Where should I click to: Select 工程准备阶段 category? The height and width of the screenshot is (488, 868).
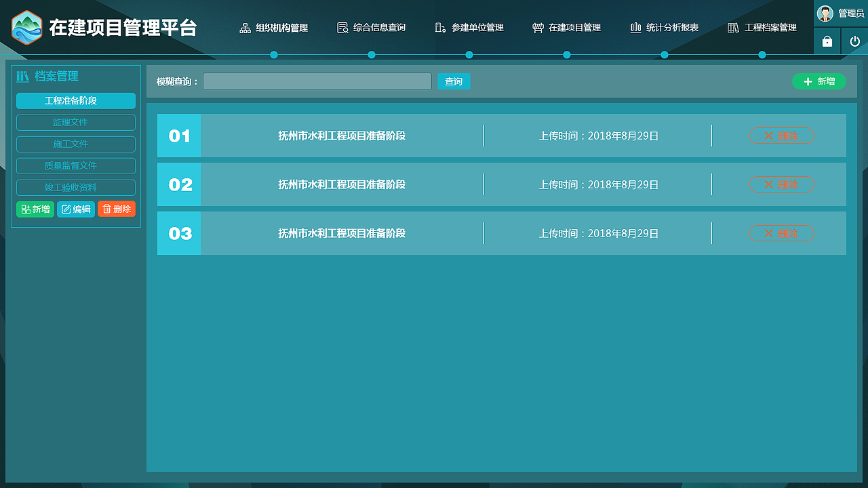[76, 101]
